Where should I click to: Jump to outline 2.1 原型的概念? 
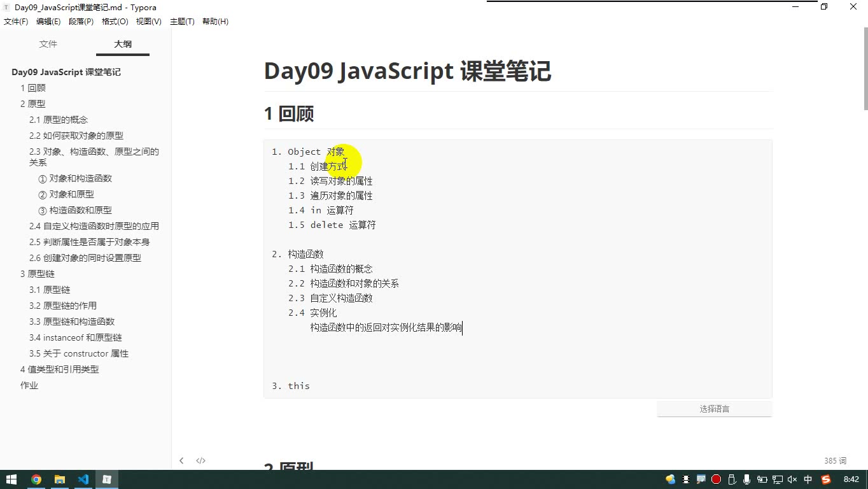click(x=59, y=120)
